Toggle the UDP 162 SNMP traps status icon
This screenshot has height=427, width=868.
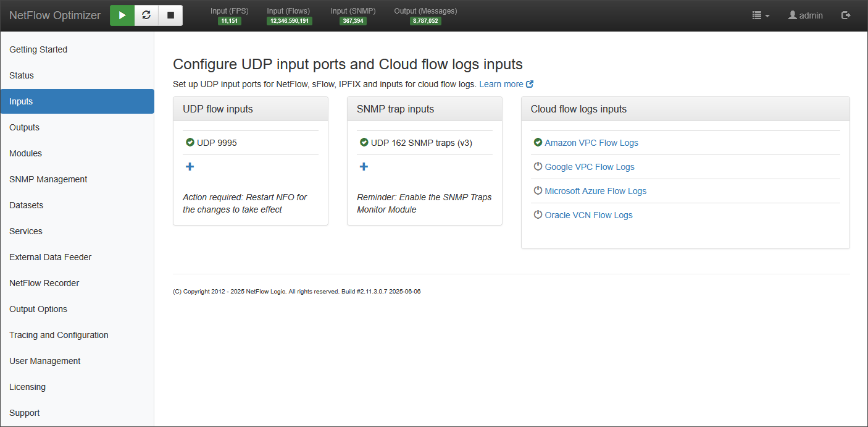[x=364, y=143]
